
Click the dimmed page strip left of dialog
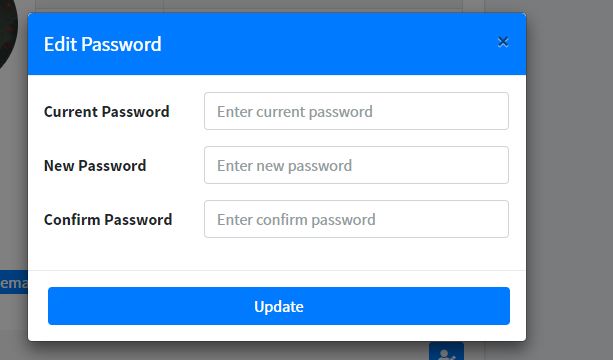tap(14, 176)
